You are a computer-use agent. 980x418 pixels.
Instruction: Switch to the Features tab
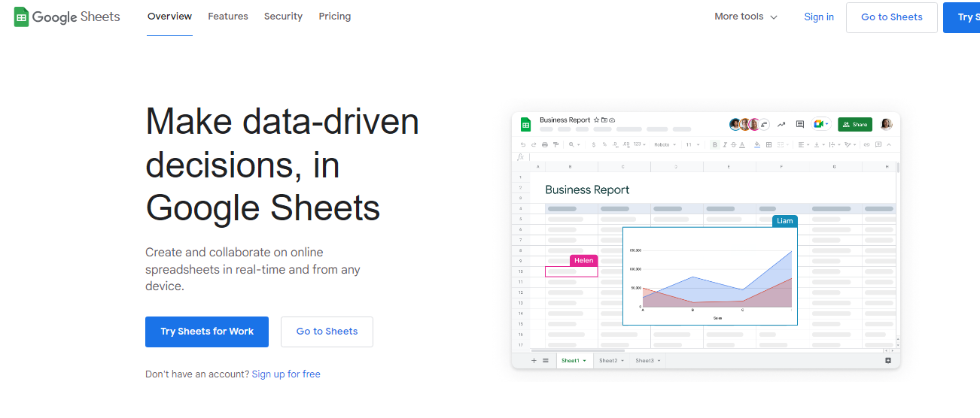[228, 16]
